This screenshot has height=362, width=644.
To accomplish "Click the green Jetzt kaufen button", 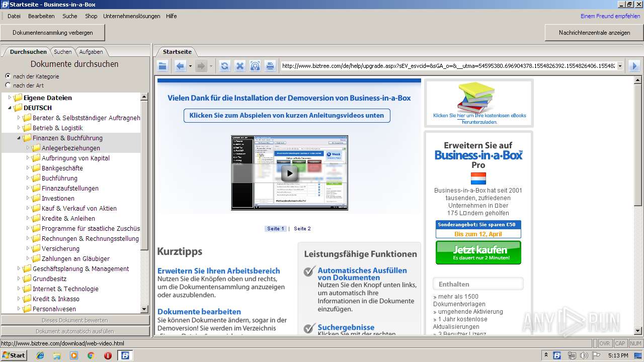I will 478,252.
